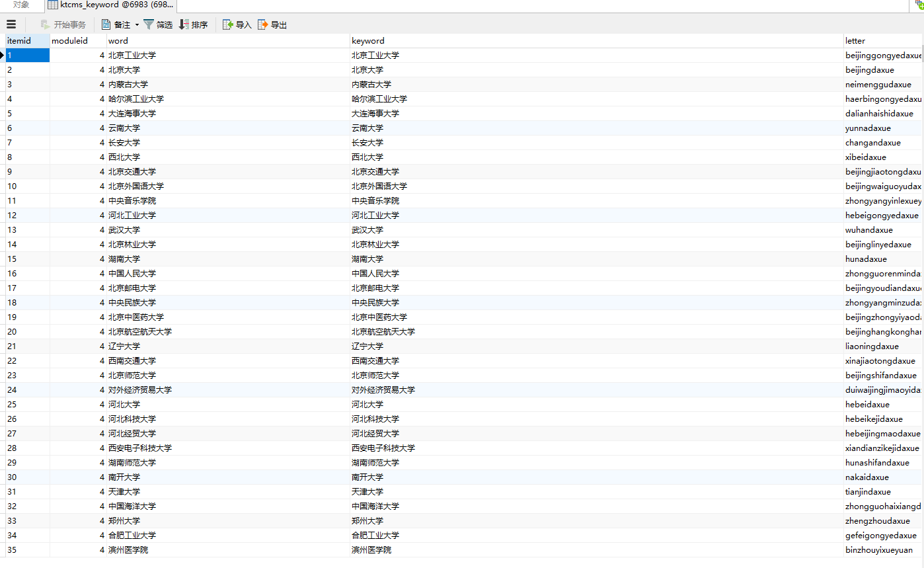924x568 pixels.
Task: Select the keyword cell 哈尔滨工业大学
Action: click(597, 99)
